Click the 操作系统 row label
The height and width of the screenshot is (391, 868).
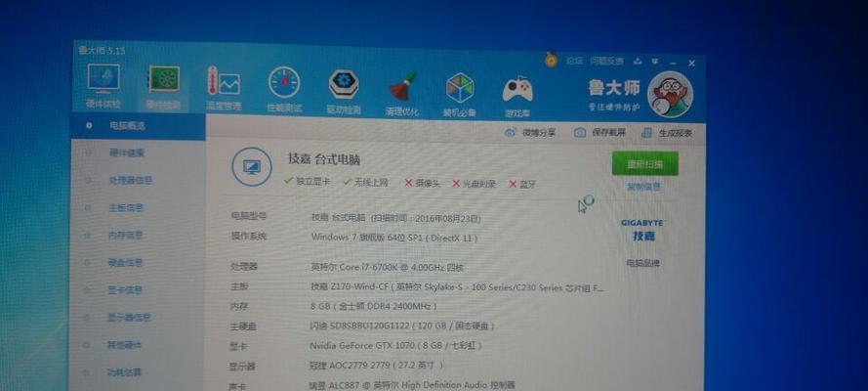click(249, 236)
